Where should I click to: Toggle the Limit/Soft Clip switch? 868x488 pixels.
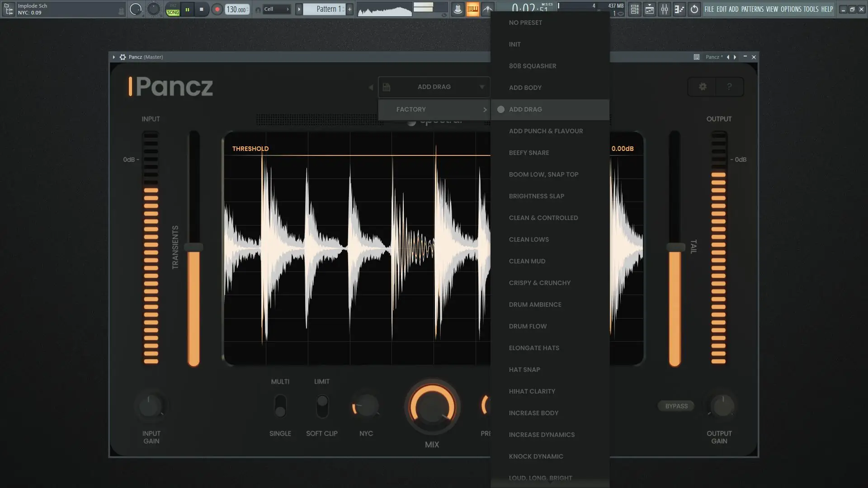tap(322, 406)
